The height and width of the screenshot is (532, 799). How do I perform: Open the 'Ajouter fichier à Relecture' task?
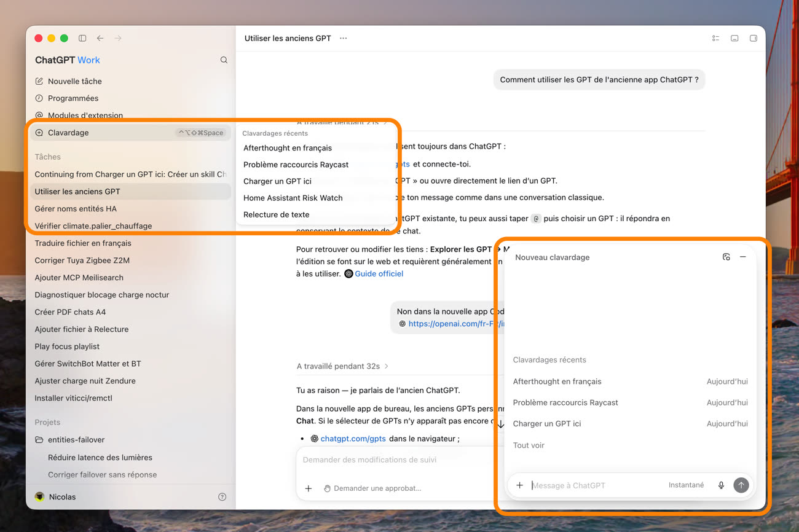click(x=130, y=329)
